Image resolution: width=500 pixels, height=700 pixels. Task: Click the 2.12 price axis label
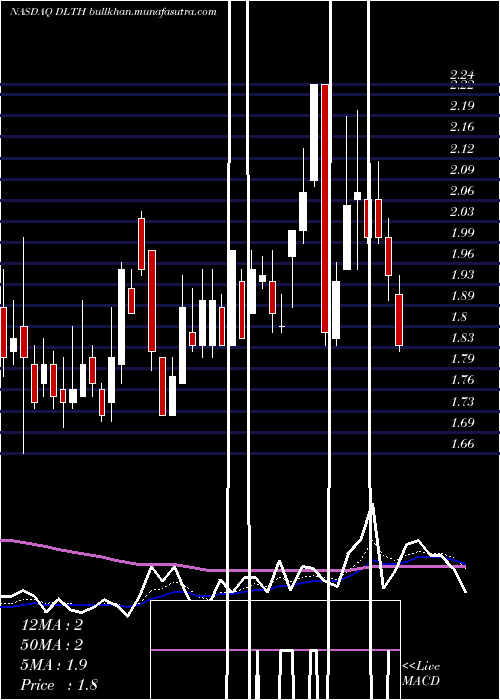tap(462, 148)
